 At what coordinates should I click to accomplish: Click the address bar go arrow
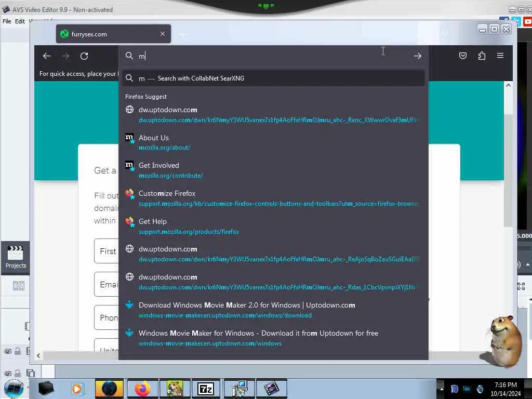coord(418,56)
